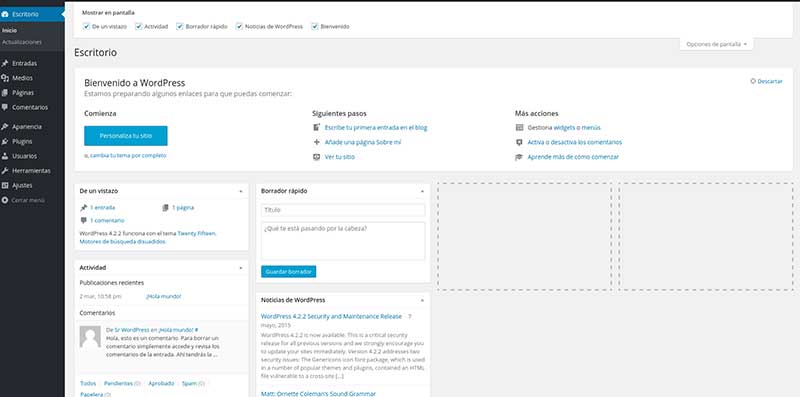
Task: Filter comments by Pendientes
Action: 118,383
